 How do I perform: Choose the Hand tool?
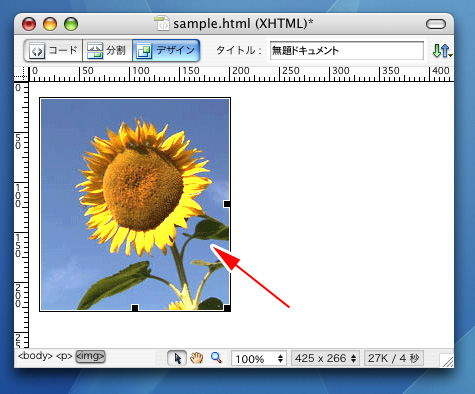click(x=197, y=358)
